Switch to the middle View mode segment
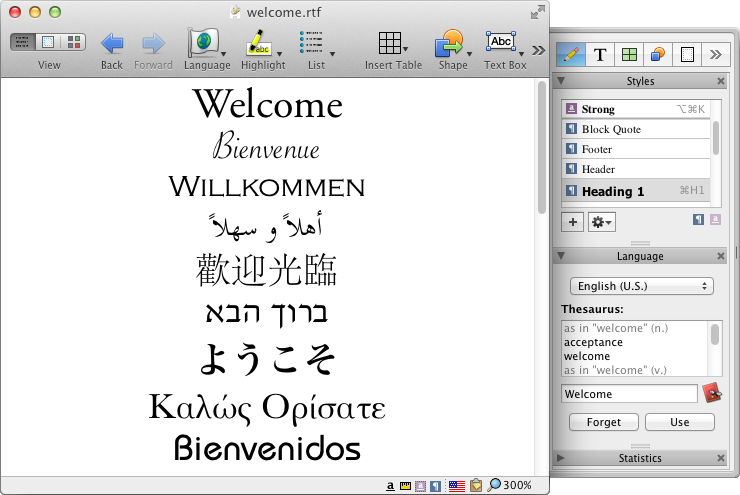This screenshot has width=740, height=495. pyautogui.click(x=47, y=42)
